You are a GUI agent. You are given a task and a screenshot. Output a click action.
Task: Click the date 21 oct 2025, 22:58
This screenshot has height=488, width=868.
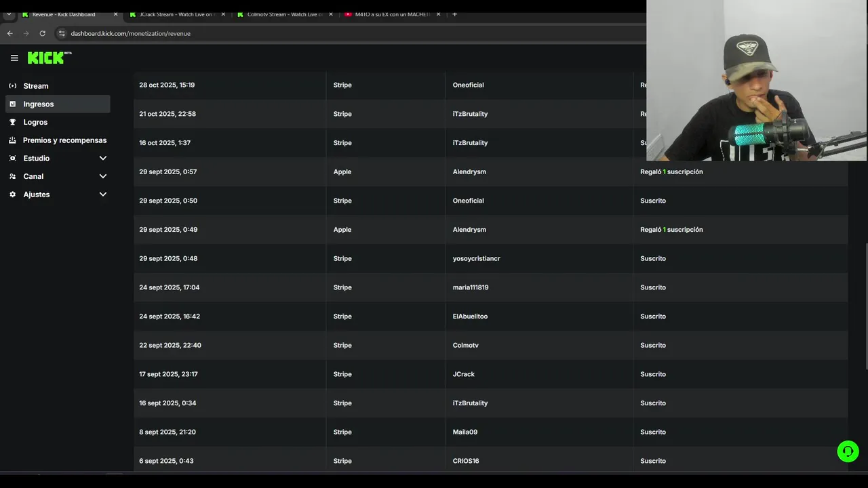(x=167, y=114)
